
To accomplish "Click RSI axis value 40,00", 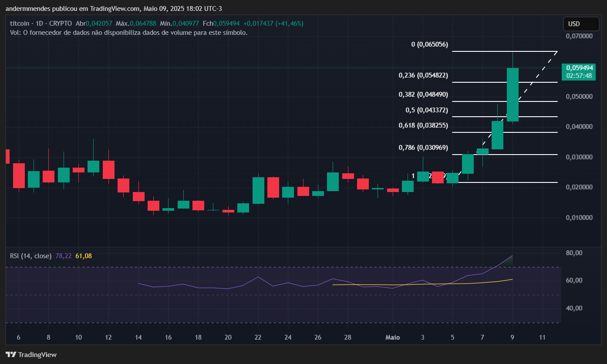I will click(574, 308).
